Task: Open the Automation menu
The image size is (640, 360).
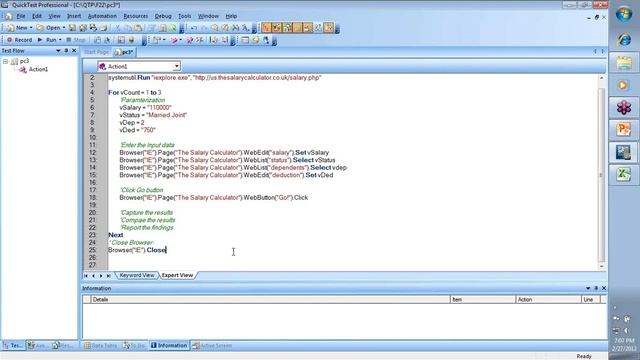Action: 102,16
